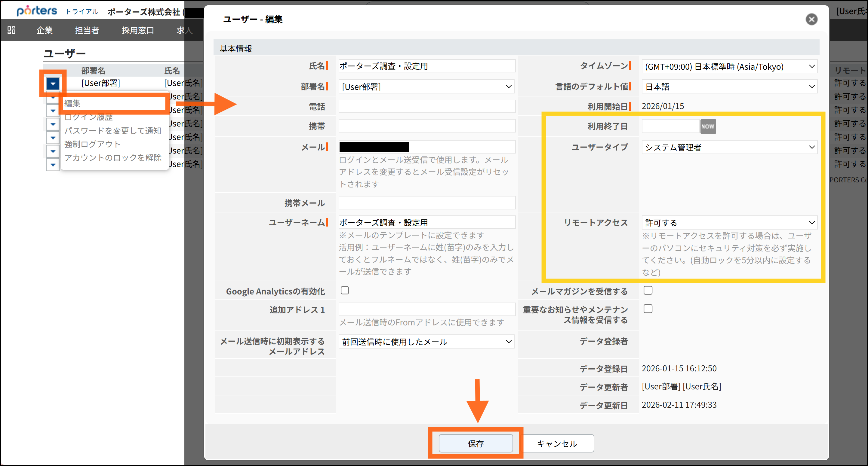Click the 2026/01/15 利用開始日 value
Viewport: 868px width, 466px height.
click(663, 106)
